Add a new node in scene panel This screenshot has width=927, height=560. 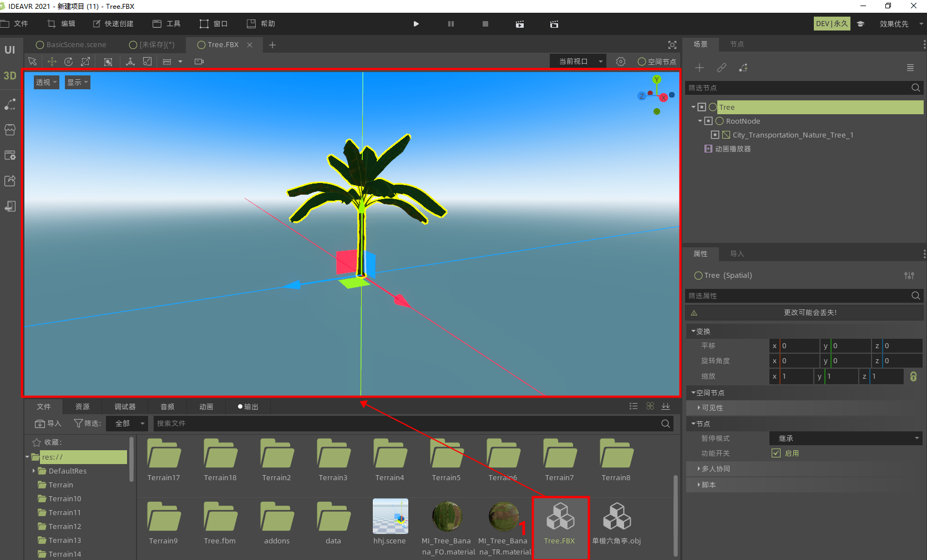700,68
